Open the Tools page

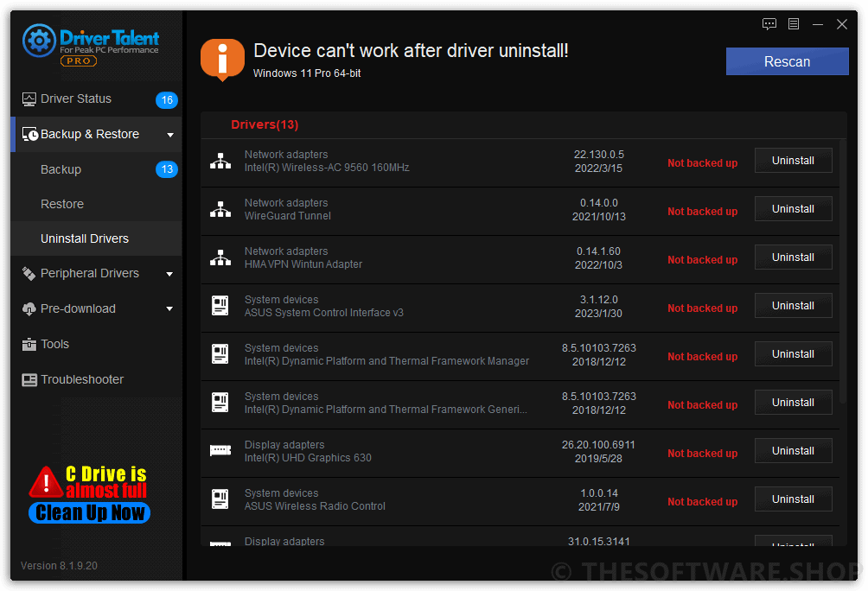(x=96, y=344)
